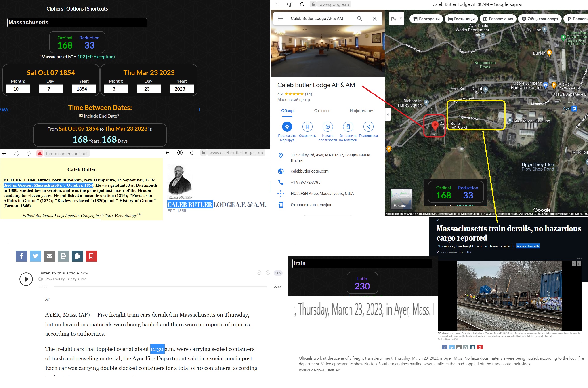Screen dimensions: 588x388
Task: Switch to the Информация tab
Action: [362, 111]
